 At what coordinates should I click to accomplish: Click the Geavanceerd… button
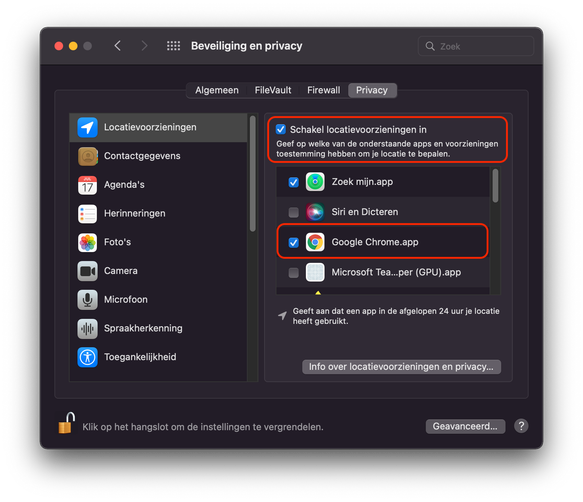click(x=465, y=427)
